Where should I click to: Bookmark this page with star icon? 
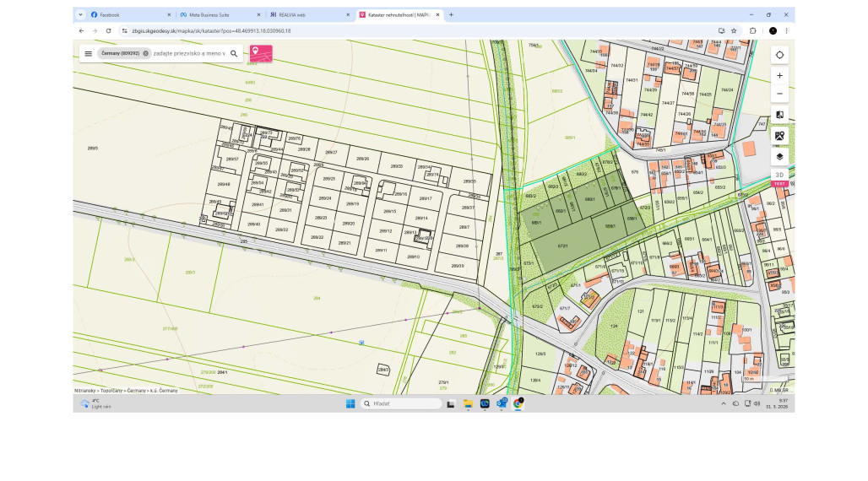click(734, 30)
